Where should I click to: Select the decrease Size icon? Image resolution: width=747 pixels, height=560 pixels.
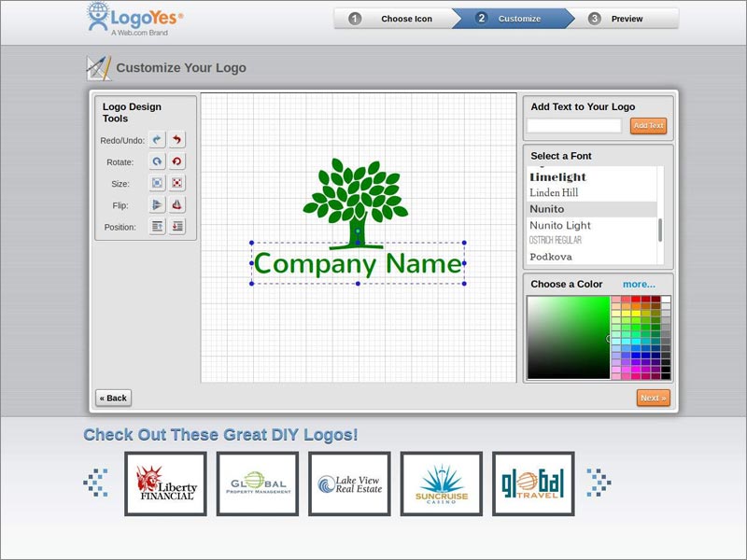pos(176,183)
